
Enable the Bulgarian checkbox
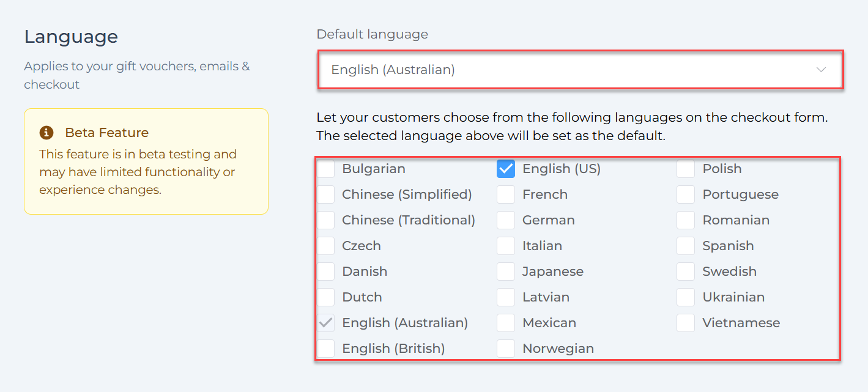tap(326, 169)
